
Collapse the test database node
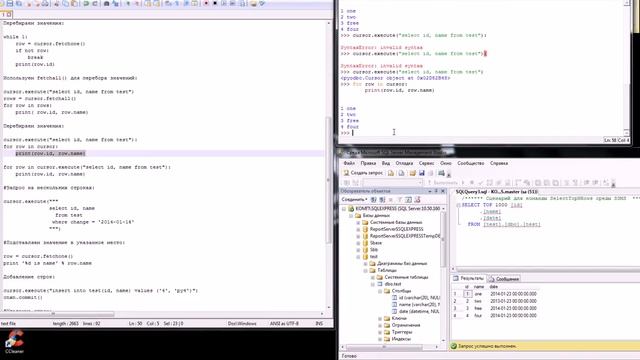pos(358,257)
